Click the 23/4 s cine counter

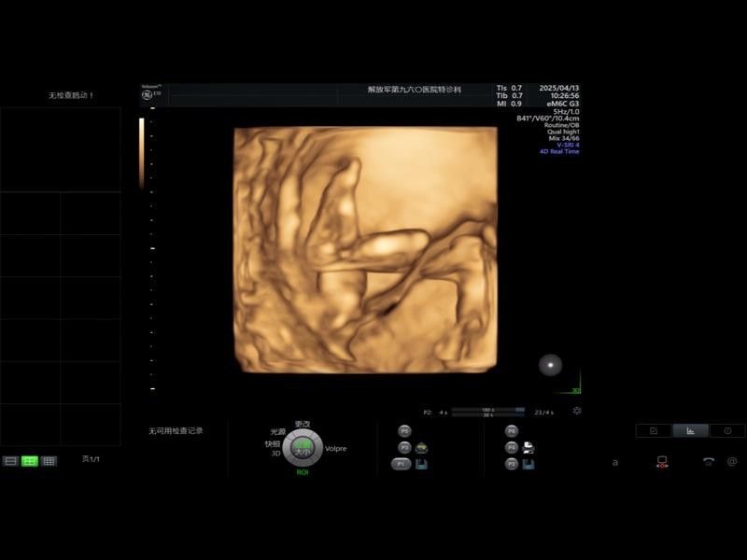543,413
